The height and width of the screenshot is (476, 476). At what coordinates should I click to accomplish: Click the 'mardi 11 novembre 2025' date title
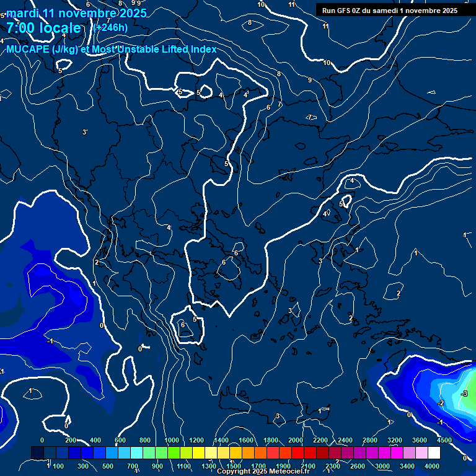pos(76,14)
